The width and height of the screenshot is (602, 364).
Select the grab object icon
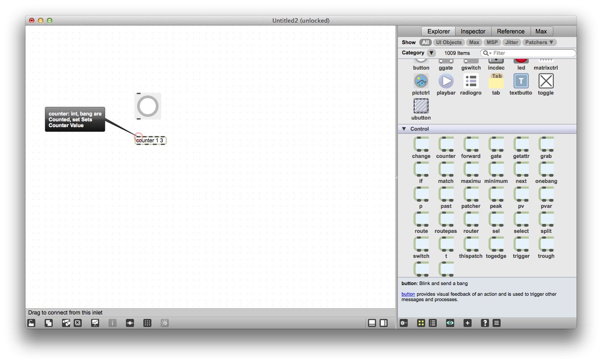click(x=546, y=145)
